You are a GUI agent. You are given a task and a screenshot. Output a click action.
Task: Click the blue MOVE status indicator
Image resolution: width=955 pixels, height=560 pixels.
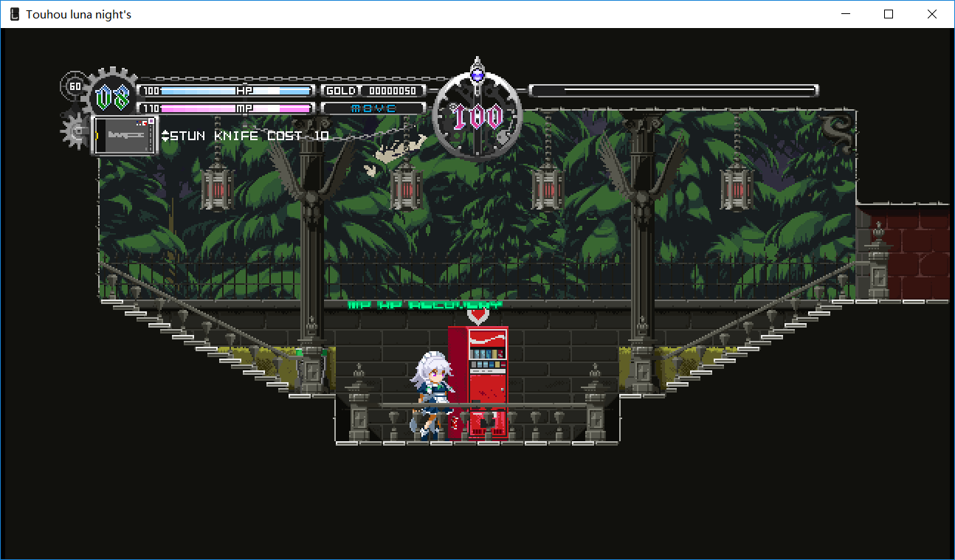(374, 108)
